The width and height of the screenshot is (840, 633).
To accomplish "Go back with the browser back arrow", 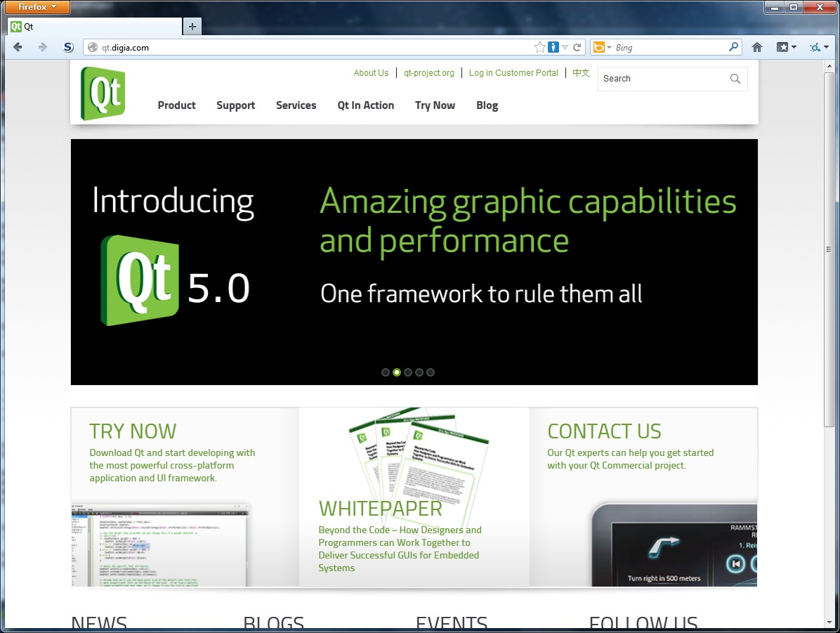I will [18, 47].
